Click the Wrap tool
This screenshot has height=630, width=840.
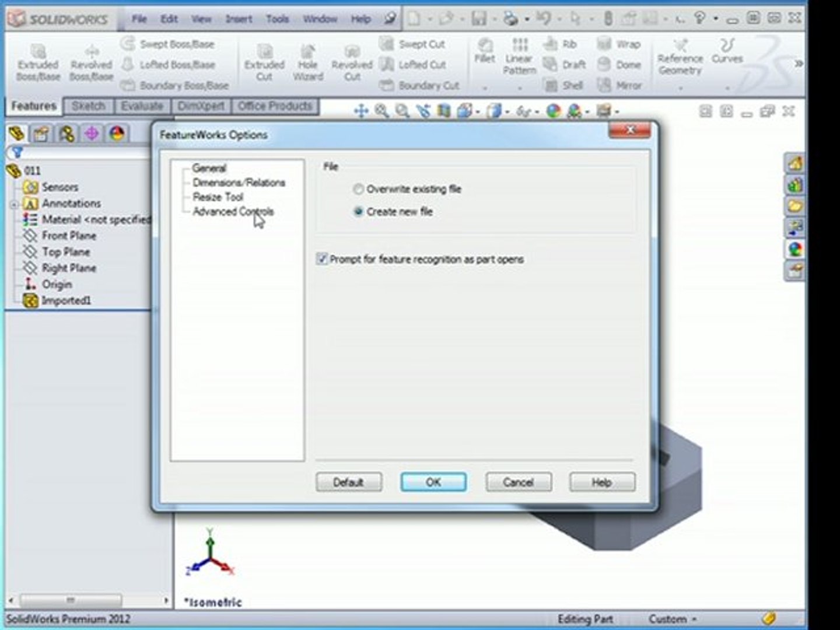(619, 44)
